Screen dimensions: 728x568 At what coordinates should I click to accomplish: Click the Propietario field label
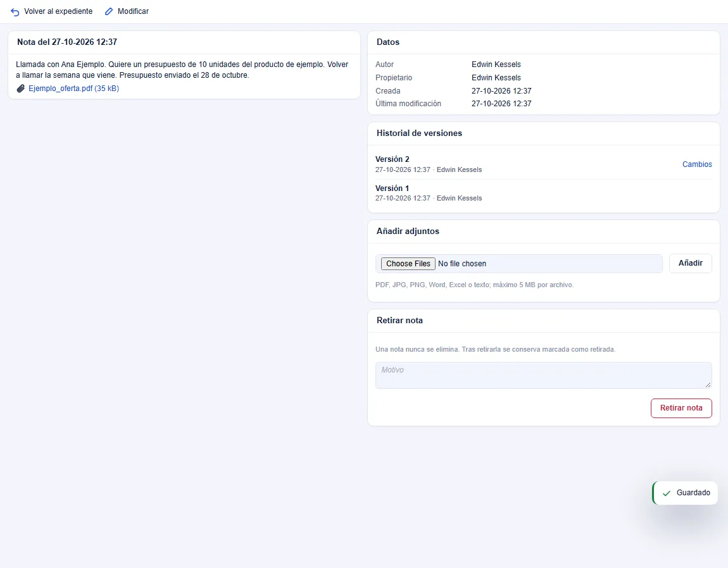coord(394,78)
